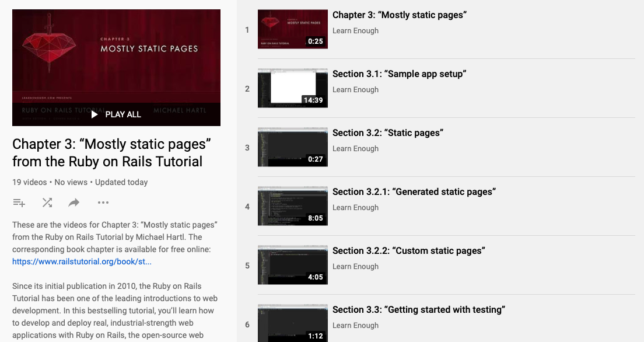644x342 pixels.
Task: Click Section 3.2 Static pages thumbnail
Action: click(292, 147)
